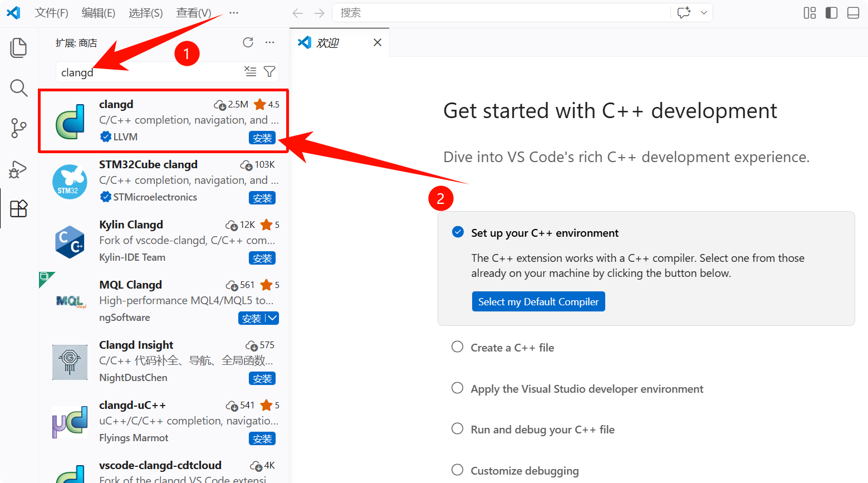The width and height of the screenshot is (868, 483).
Task: Click the checked circle for Set up your C++ environment
Action: pyautogui.click(x=458, y=232)
